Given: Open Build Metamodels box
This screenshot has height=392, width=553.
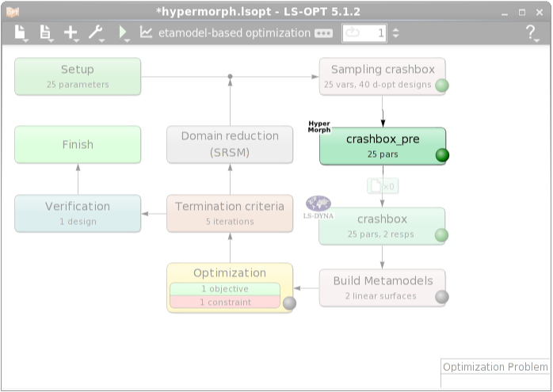Looking at the screenshot, I should coord(383,288).
